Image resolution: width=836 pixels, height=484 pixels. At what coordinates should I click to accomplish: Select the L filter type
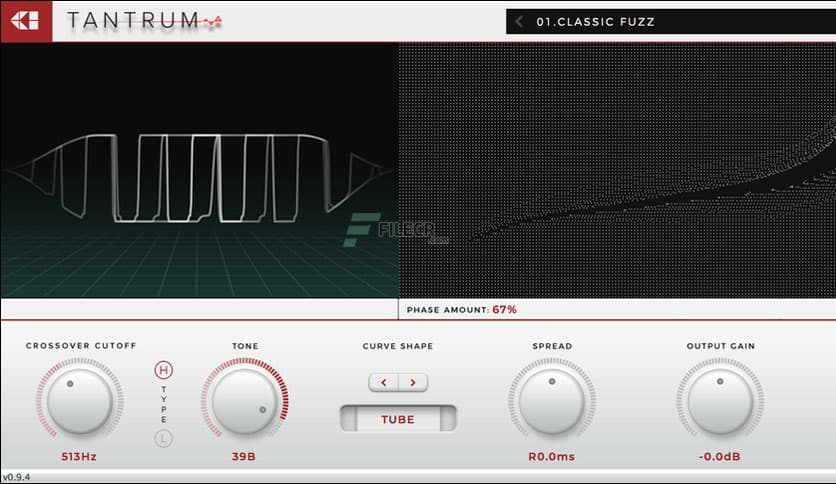pyautogui.click(x=164, y=438)
